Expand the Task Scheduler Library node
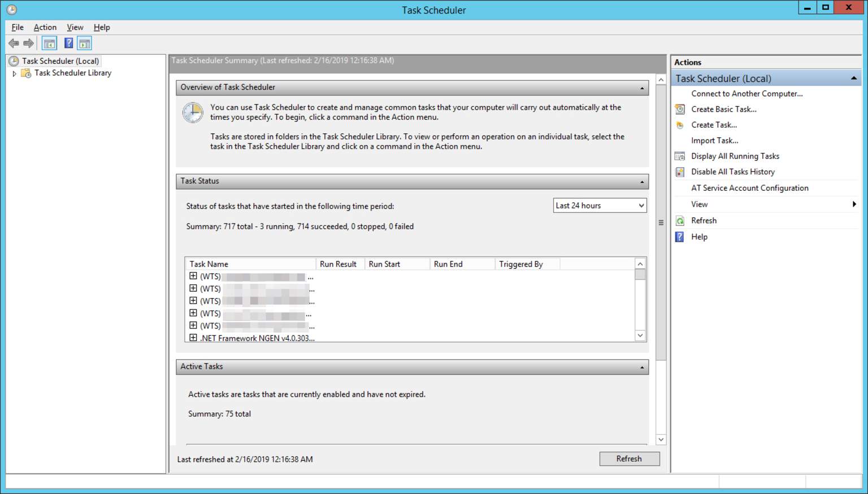 (x=14, y=73)
